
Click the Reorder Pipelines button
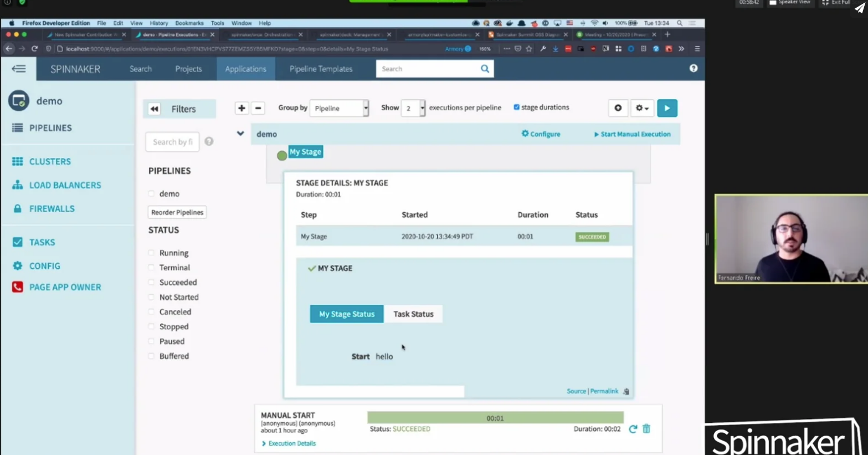click(x=177, y=212)
